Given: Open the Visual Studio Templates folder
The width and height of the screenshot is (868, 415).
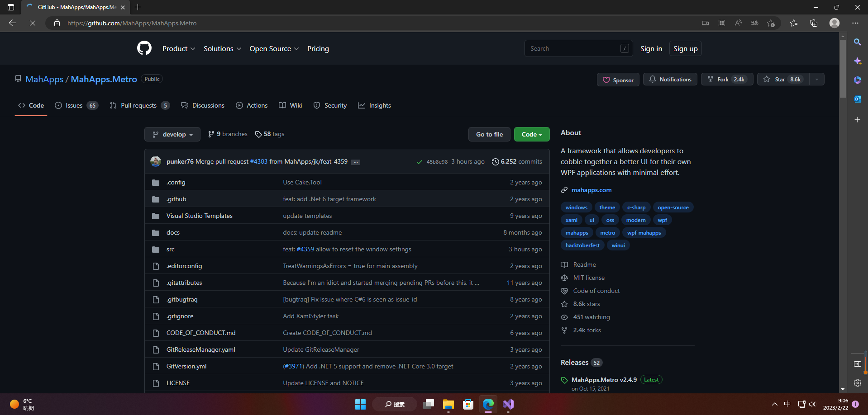Looking at the screenshot, I should coord(199,216).
